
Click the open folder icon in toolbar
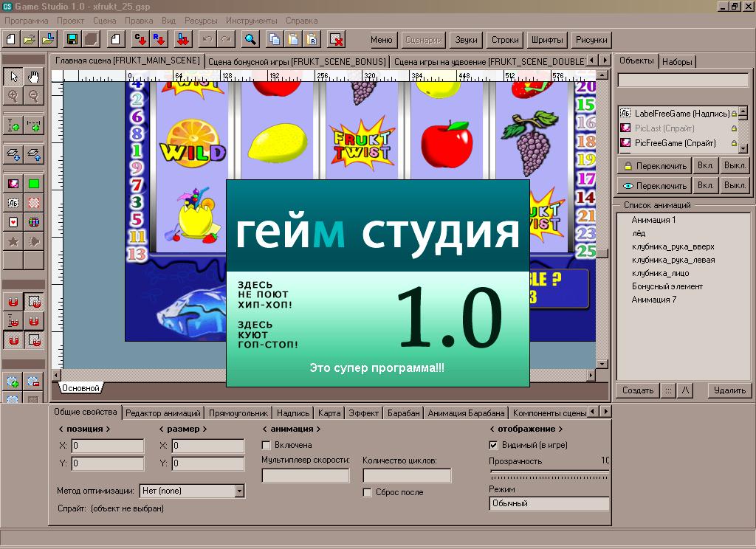30,40
